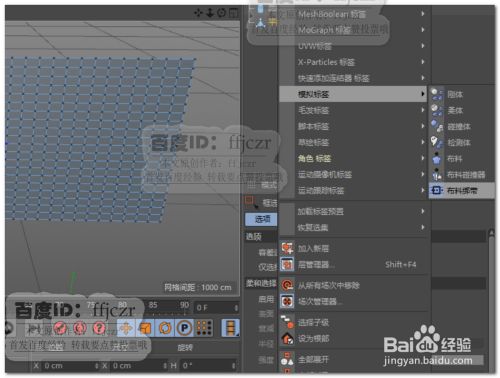Click the 0 F current frame field

(217, 308)
